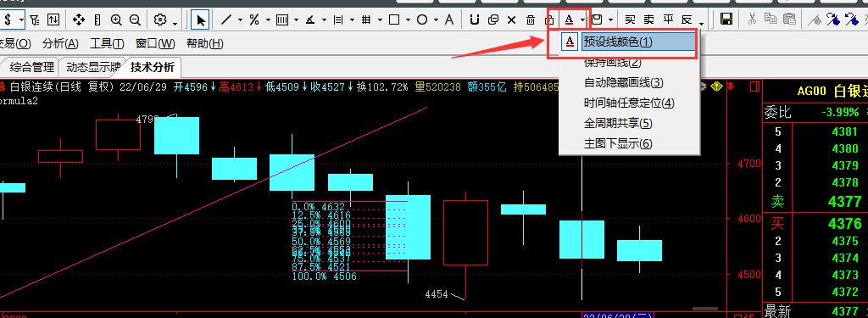Pick the ellipse drawing tool
Viewport: 868px width, 318px height.
click(422, 20)
